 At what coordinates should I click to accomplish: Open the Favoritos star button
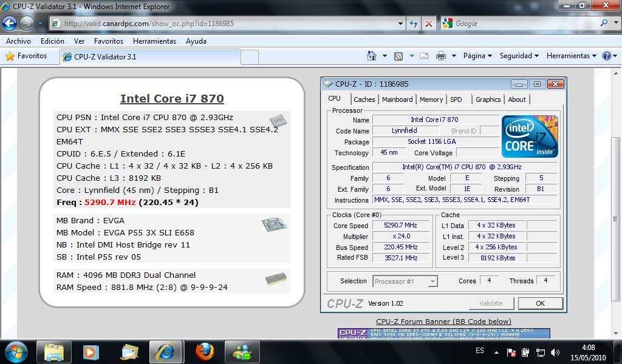click(26, 56)
